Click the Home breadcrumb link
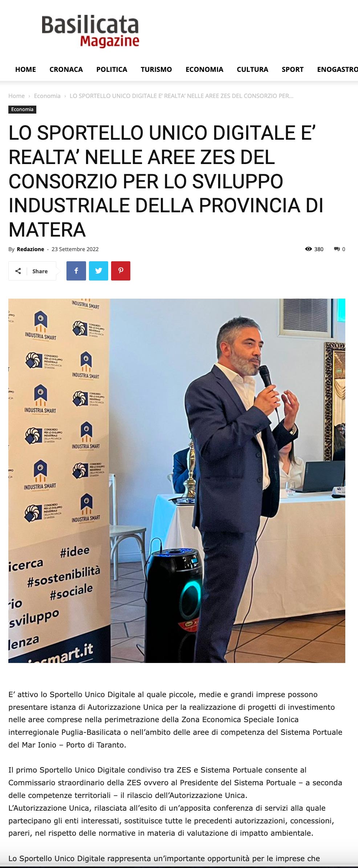This screenshot has width=358, height=868. point(16,96)
